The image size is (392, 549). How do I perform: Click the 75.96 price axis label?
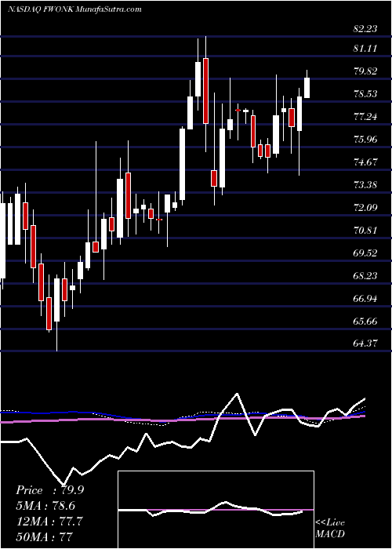point(365,140)
